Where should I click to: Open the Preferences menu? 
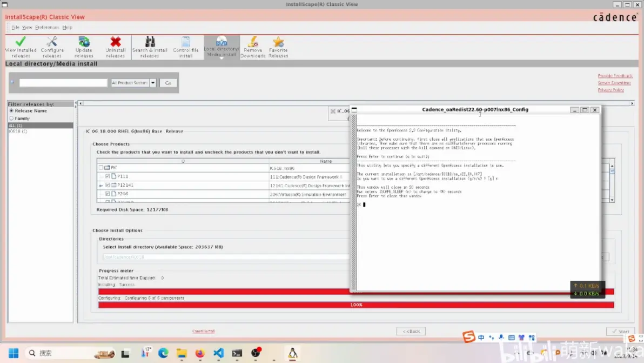47,27
